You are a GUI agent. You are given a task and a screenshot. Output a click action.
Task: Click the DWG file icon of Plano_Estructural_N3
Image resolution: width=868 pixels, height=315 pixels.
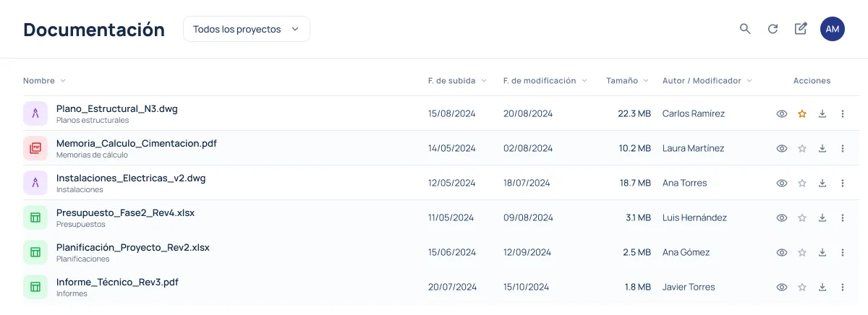pos(35,113)
